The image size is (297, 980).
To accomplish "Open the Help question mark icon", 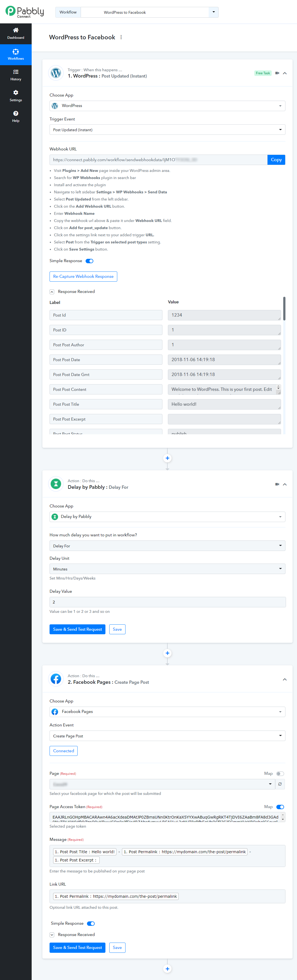I will point(16,114).
